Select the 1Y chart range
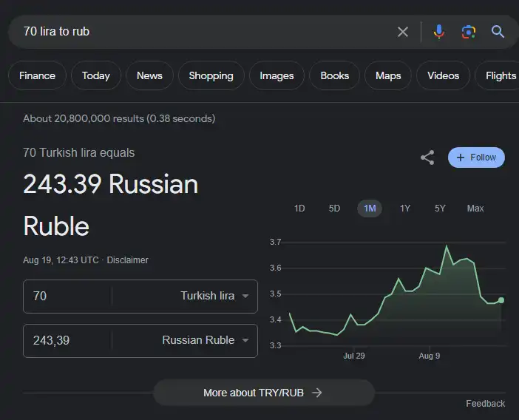519x420 pixels. point(405,209)
